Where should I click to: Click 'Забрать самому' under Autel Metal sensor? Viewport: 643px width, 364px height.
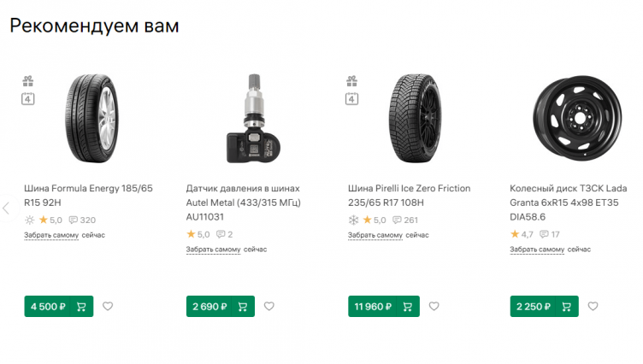213,250
